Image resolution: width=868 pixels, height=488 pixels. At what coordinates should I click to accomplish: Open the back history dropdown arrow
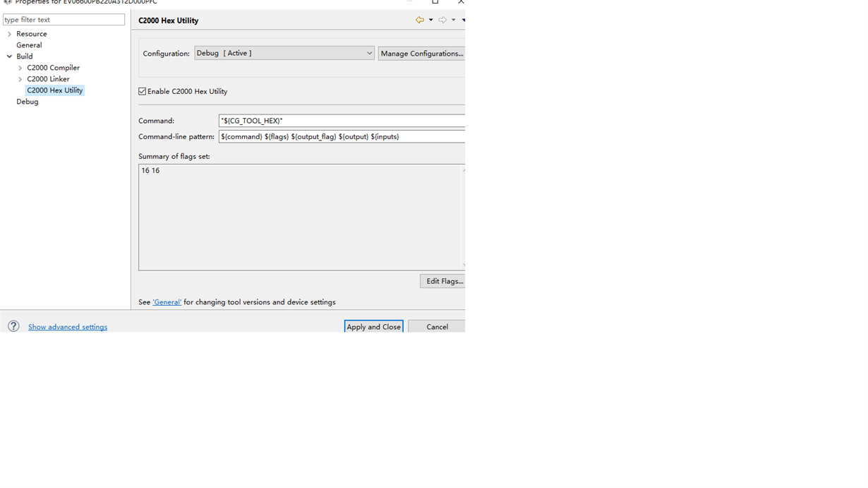point(431,20)
